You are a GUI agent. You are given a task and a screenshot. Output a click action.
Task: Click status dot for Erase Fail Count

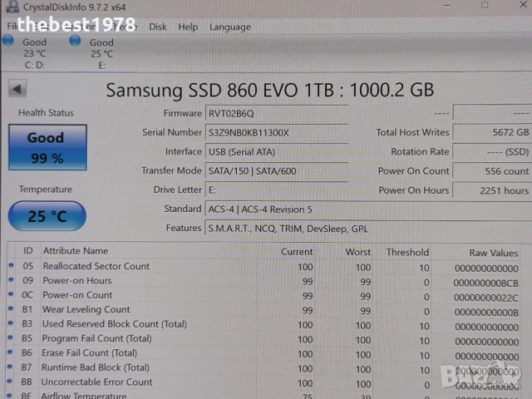10,352
